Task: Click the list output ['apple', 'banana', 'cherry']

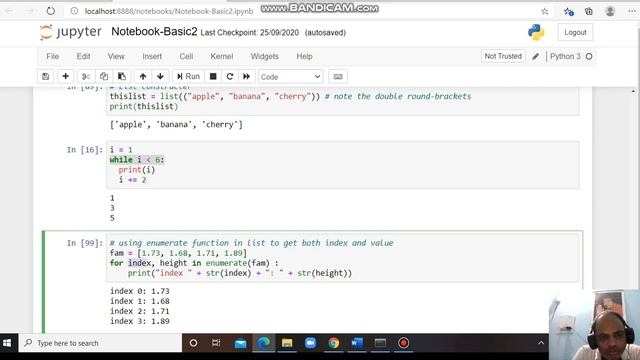Action: coord(176,124)
